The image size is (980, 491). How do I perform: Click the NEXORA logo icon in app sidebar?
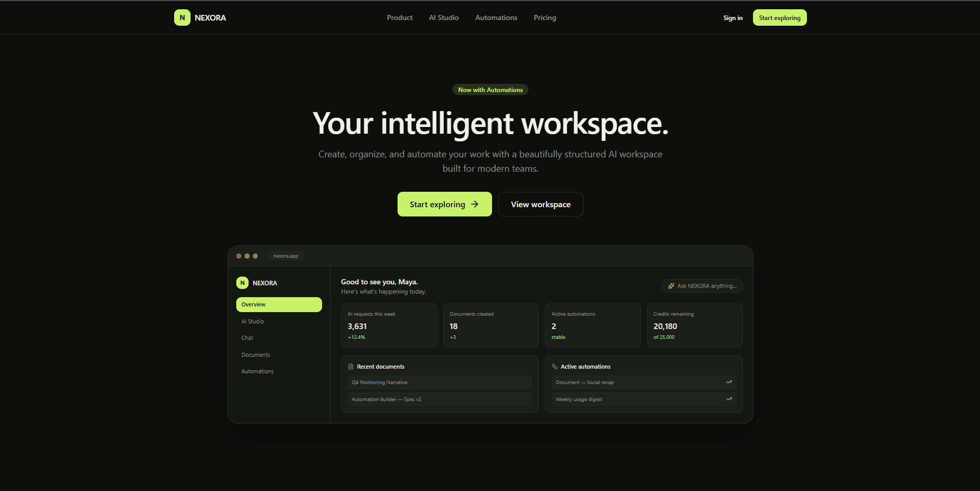(x=242, y=283)
